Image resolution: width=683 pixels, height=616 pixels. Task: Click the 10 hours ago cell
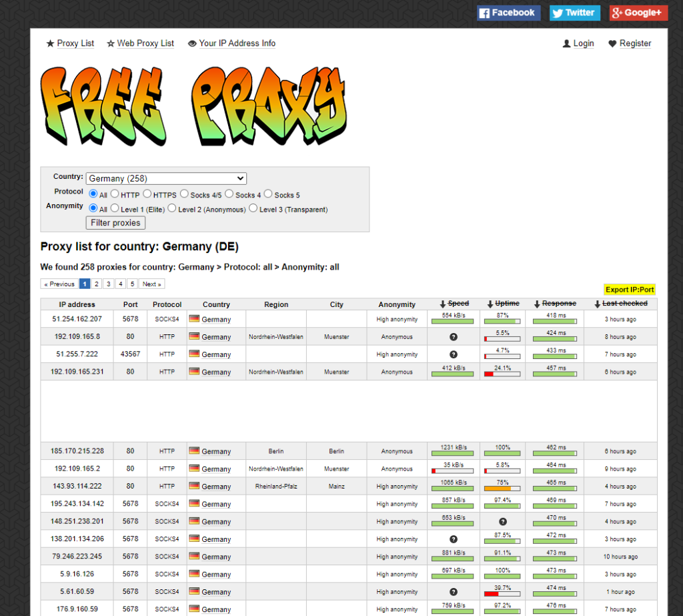click(620, 557)
